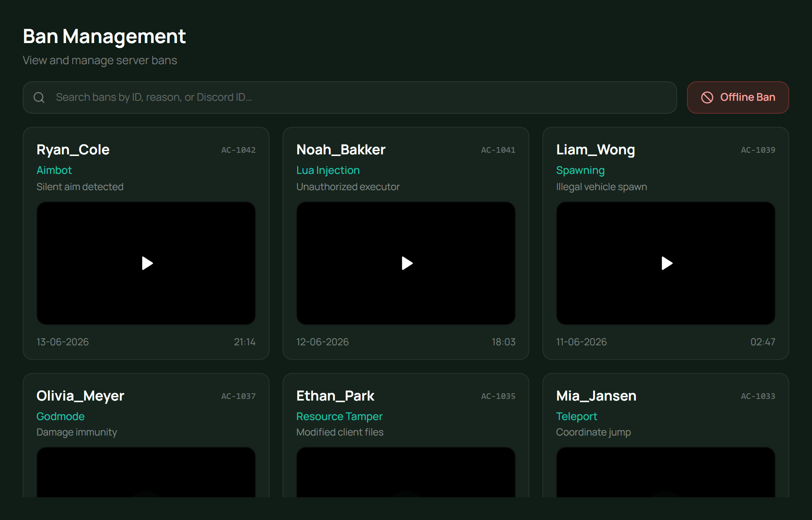
Task: Click the 'Coordinate jump' reason
Action: (593, 432)
